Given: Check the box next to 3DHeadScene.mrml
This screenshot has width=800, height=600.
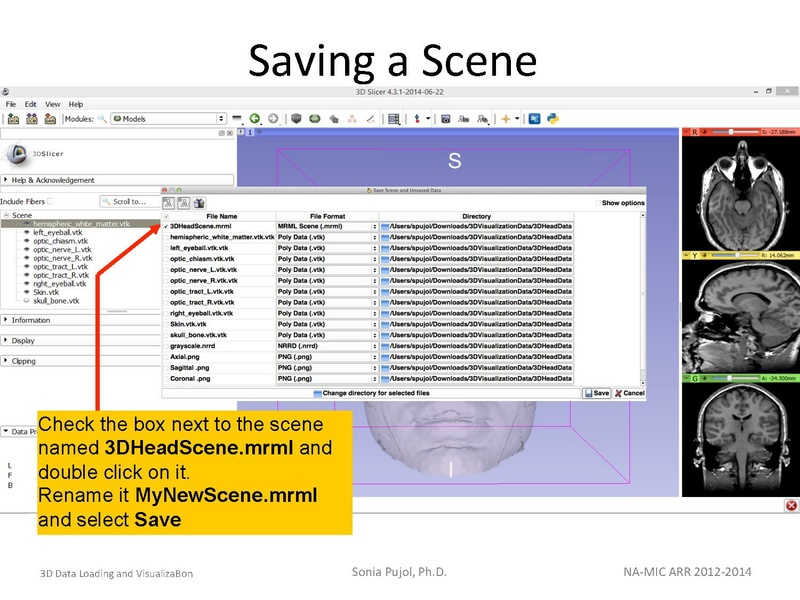Looking at the screenshot, I should [166, 227].
